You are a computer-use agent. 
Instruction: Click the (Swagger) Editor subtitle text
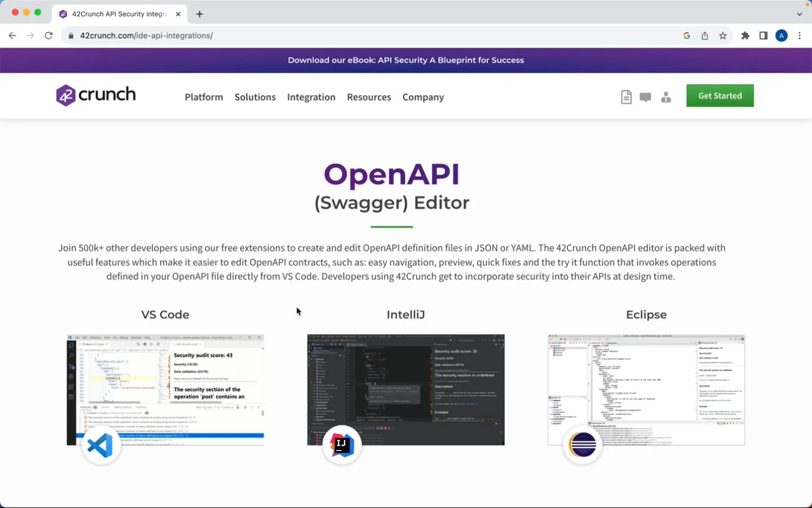tap(392, 203)
